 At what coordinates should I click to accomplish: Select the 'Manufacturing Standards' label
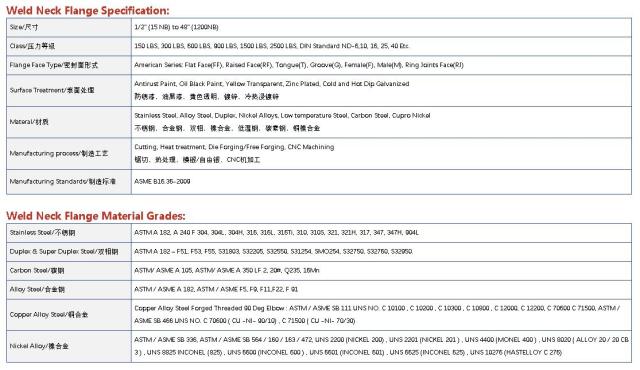pos(63,182)
